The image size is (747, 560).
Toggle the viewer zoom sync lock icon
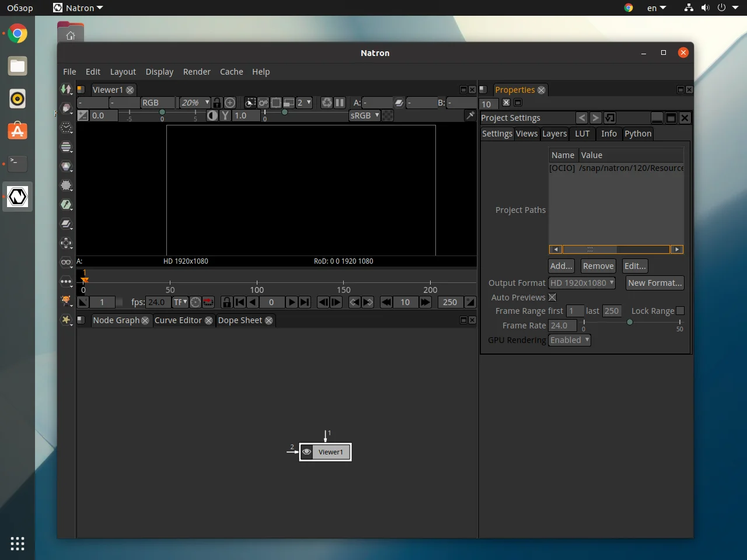(x=217, y=103)
